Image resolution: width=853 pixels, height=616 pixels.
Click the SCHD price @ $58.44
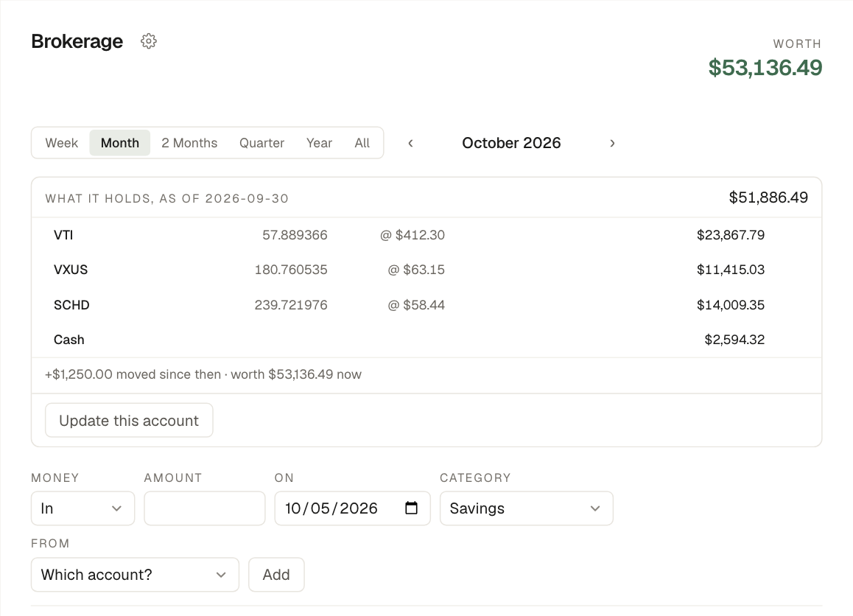pos(416,305)
